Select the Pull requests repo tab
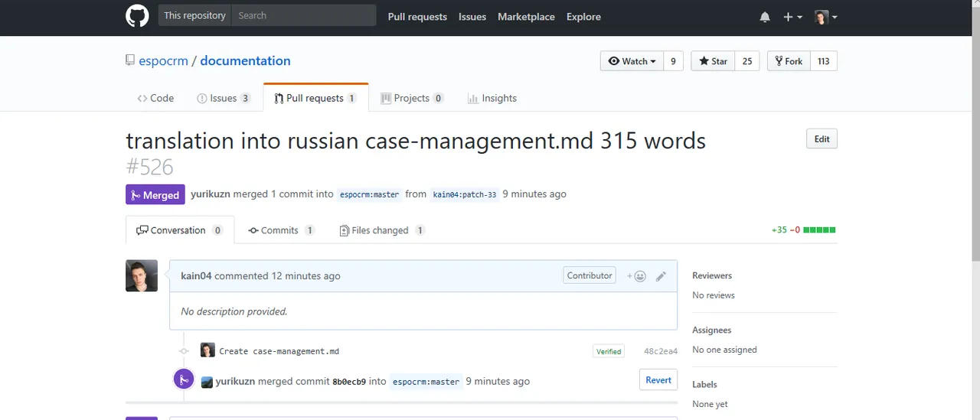The image size is (980, 420). pyautogui.click(x=315, y=98)
